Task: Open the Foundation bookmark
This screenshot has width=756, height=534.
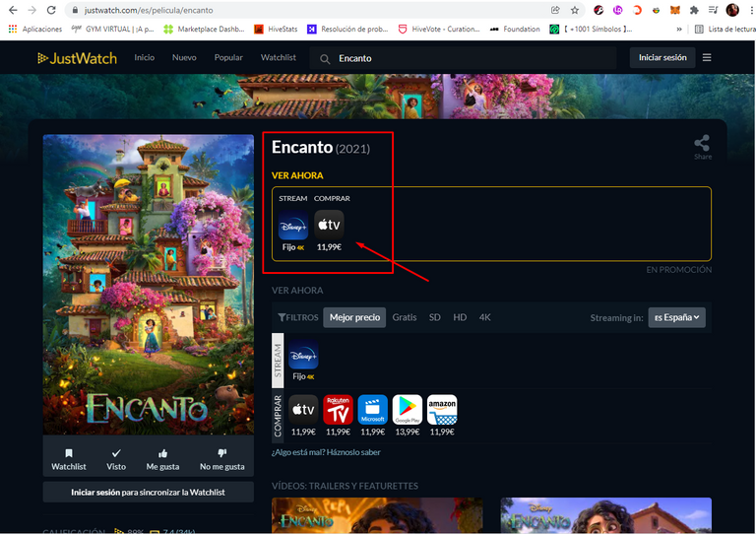Action: click(515, 29)
